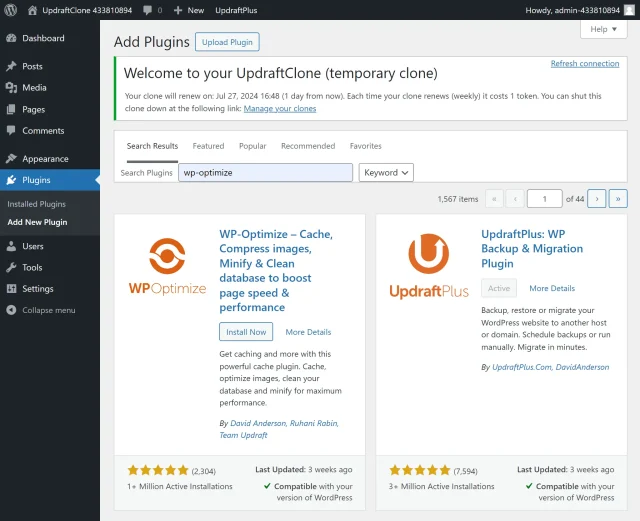Click the Dashboard icon in sidebar
Screen dimensions: 640x521
tap(11, 38)
